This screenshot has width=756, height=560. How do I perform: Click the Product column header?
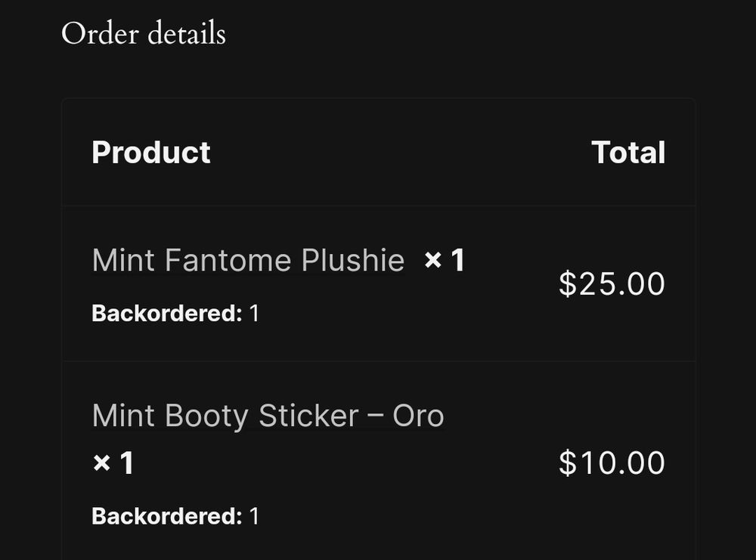151,153
